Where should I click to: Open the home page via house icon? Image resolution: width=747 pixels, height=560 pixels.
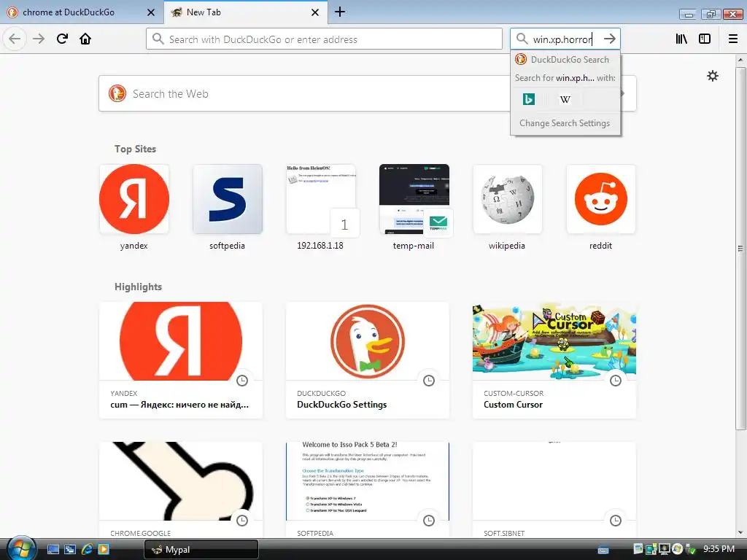click(85, 39)
